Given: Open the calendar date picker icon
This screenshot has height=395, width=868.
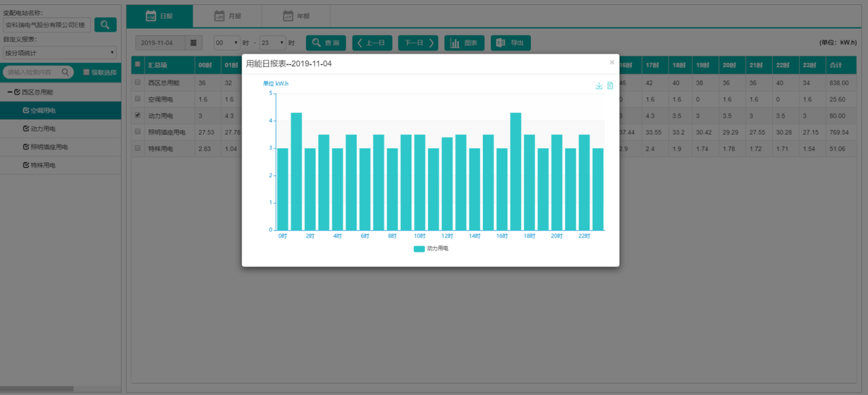Looking at the screenshot, I should click(194, 43).
